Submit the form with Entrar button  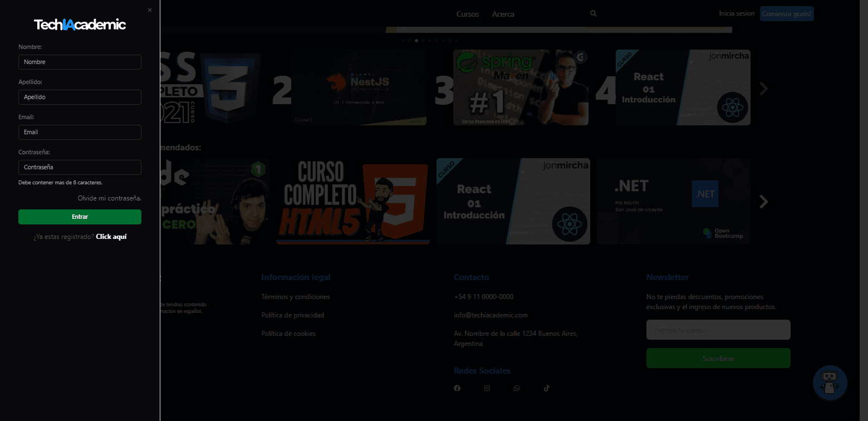pos(80,217)
